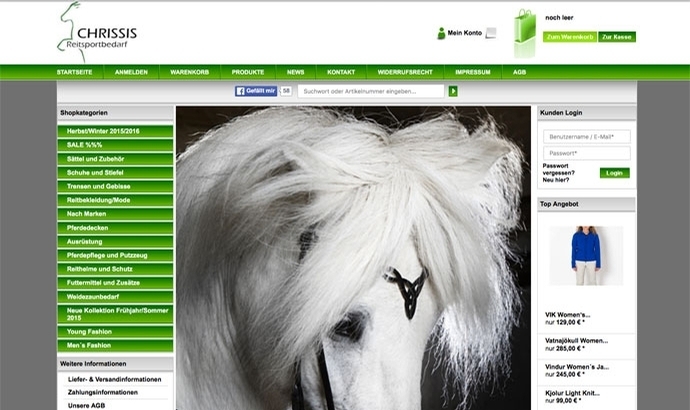This screenshot has height=410, width=690.
Task: Select the SALE %%% category
Action: (115, 145)
